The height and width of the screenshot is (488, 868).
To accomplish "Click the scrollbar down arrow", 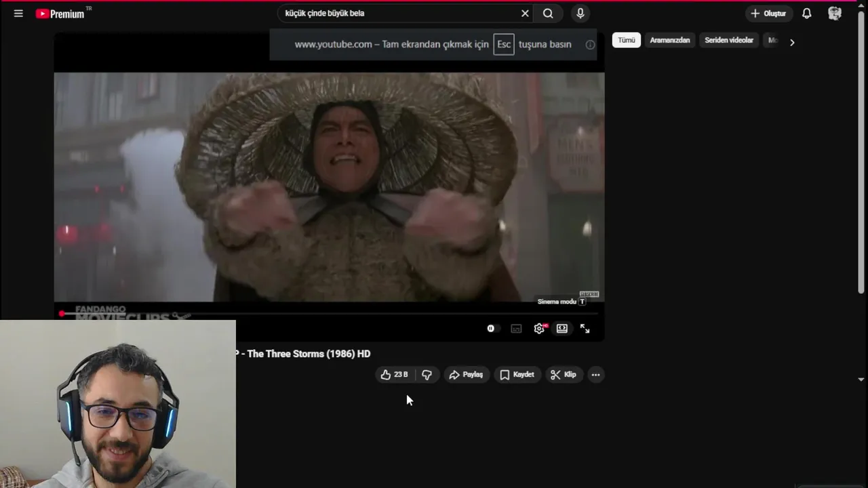I will tap(861, 380).
